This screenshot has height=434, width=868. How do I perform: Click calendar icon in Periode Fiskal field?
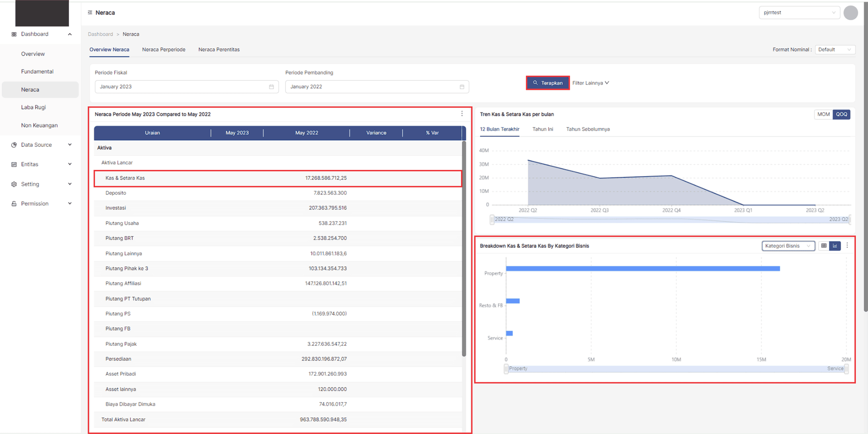coord(271,87)
